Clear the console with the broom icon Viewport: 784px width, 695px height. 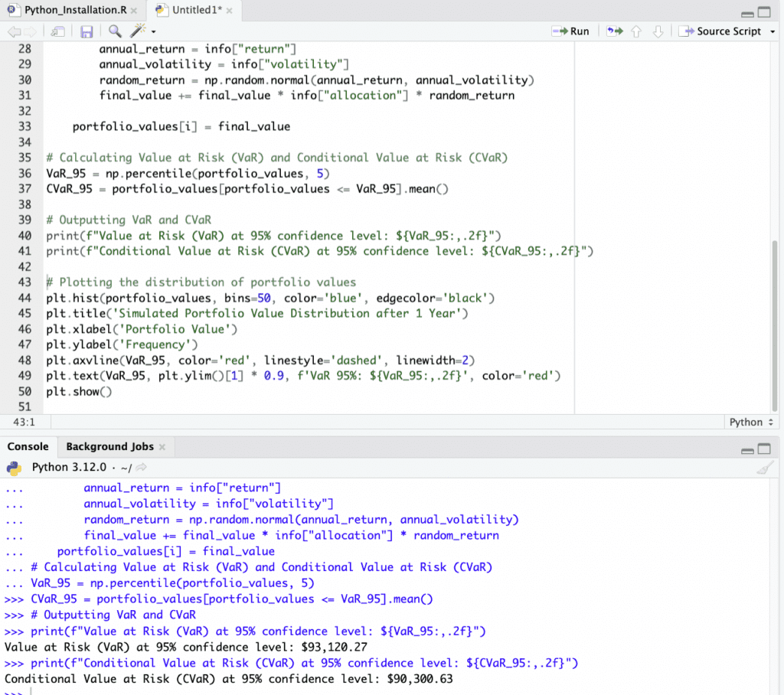763,468
